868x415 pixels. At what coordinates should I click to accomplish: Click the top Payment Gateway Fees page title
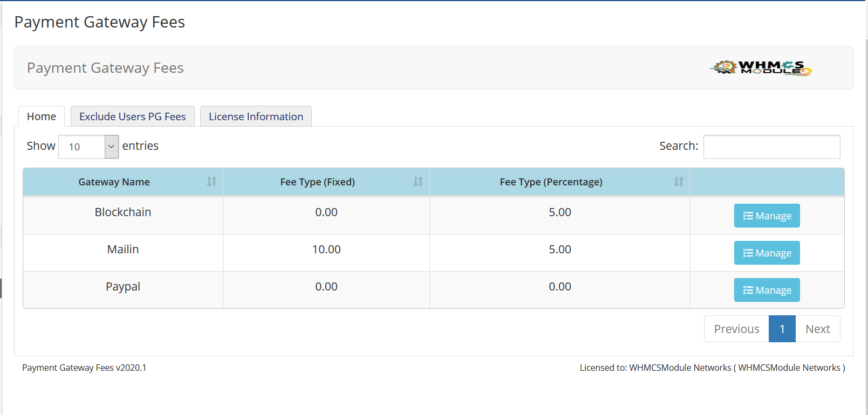(x=99, y=22)
